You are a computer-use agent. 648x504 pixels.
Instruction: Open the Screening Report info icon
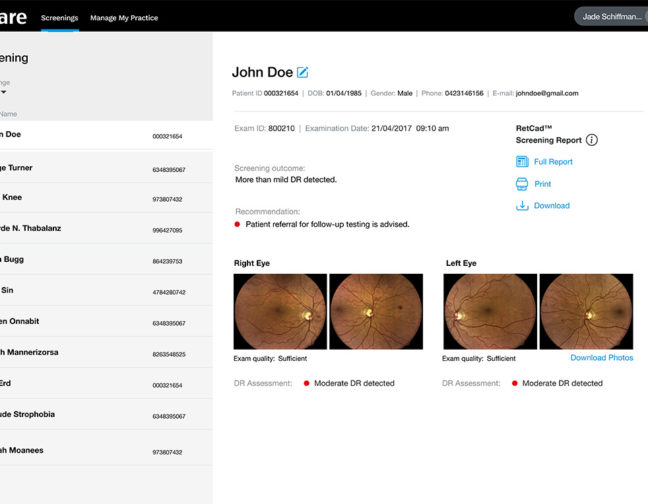click(x=592, y=140)
